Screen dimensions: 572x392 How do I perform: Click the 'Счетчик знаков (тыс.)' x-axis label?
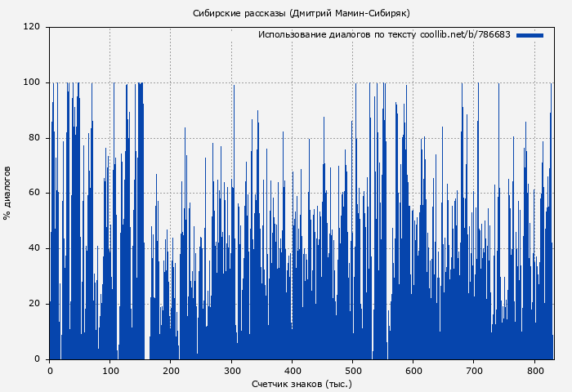[x=302, y=383]
